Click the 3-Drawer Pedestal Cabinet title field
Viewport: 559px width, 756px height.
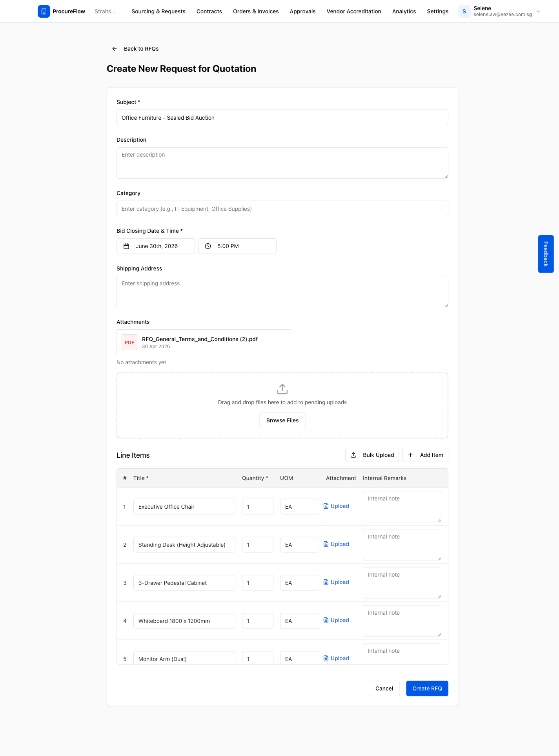tap(184, 583)
